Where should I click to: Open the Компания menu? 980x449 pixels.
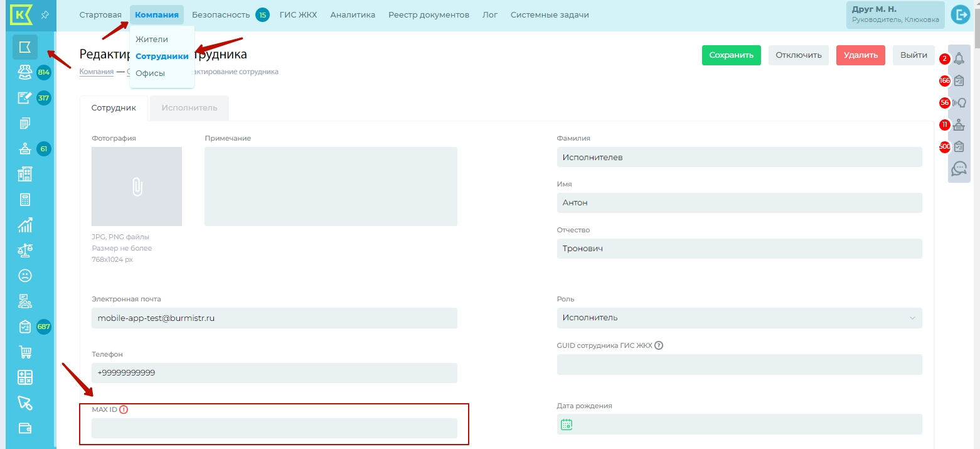click(157, 14)
